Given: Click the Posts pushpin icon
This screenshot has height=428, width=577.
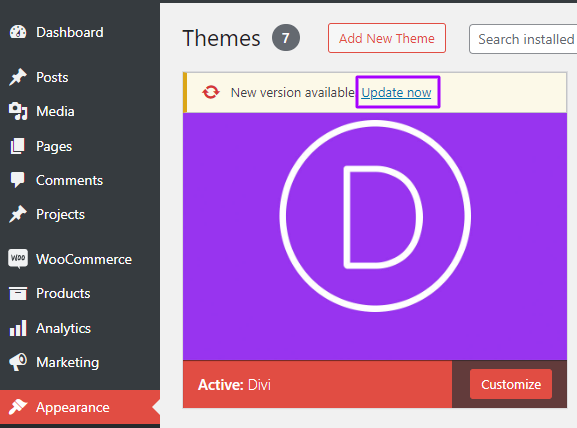Looking at the screenshot, I should [18, 77].
